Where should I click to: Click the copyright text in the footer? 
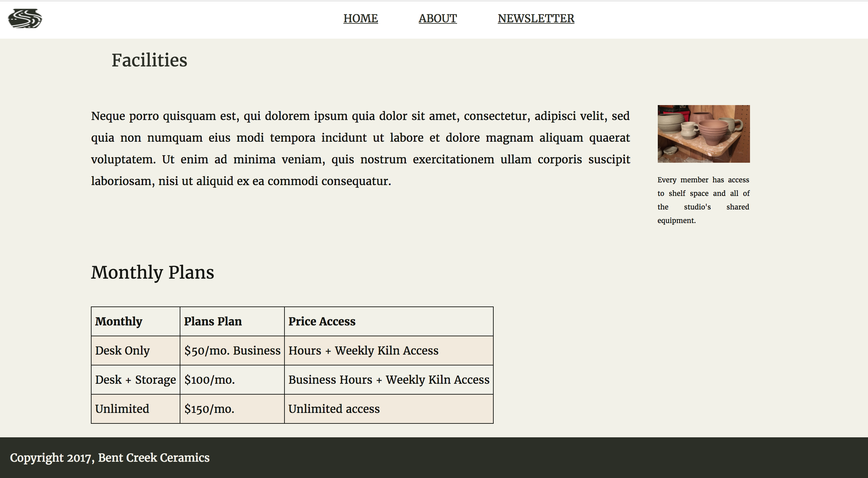click(x=109, y=458)
